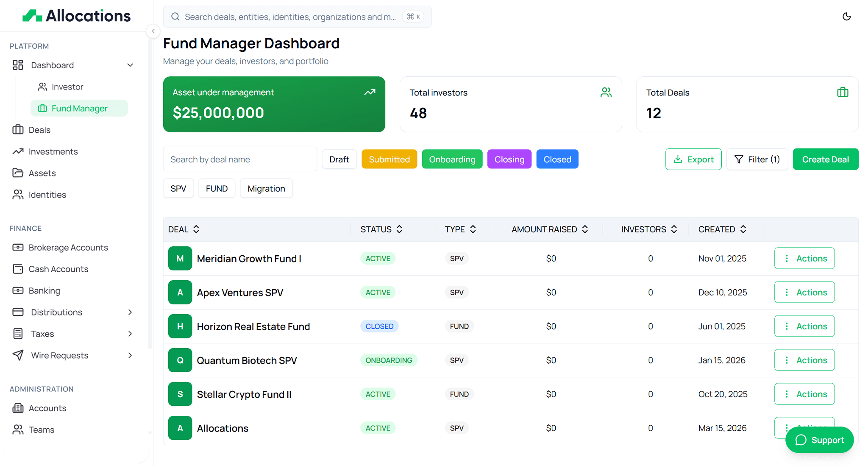Select the Investments trending arrow icon
The image size is (868, 466).
coord(18,151)
